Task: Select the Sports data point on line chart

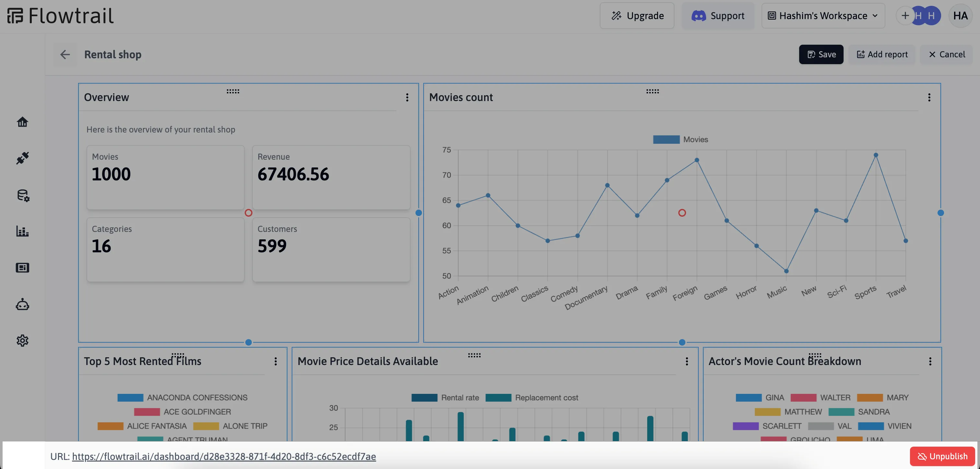Action: point(876,155)
